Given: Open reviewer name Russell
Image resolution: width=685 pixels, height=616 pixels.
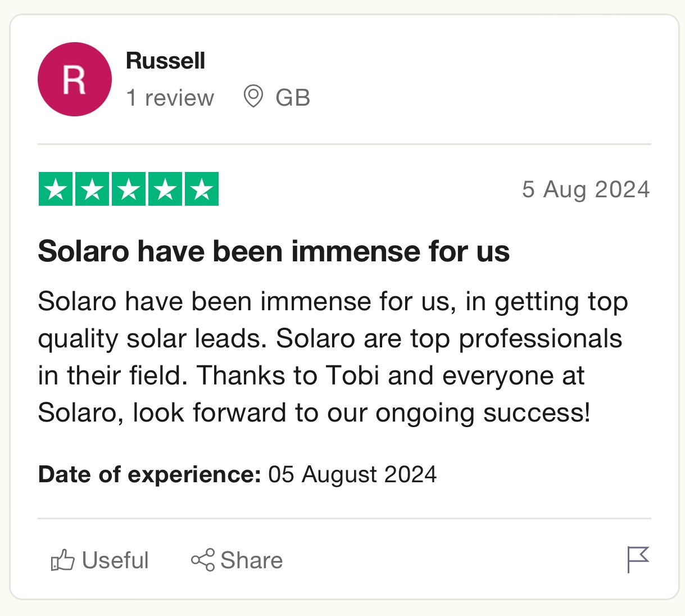Looking at the screenshot, I should click(x=165, y=60).
